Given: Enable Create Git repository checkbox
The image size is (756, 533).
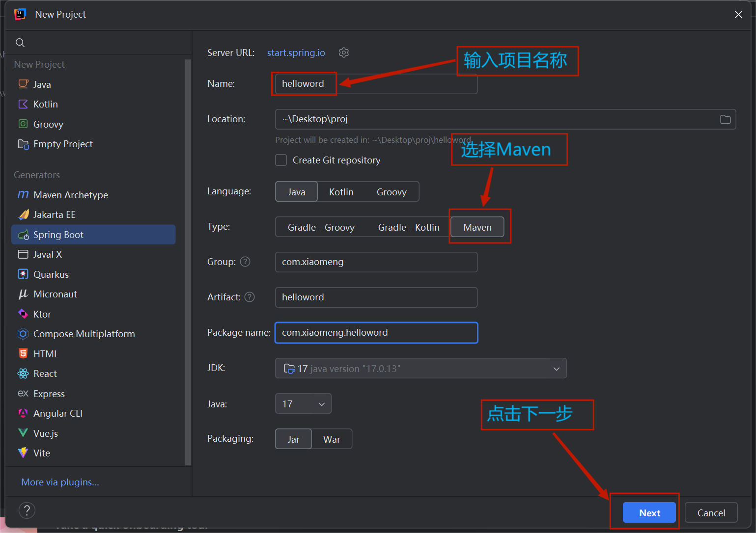Looking at the screenshot, I should pyautogui.click(x=281, y=160).
